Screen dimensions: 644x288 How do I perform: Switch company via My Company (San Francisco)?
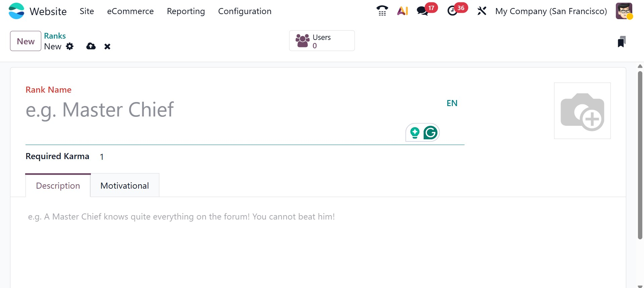pyautogui.click(x=551, y=11)
